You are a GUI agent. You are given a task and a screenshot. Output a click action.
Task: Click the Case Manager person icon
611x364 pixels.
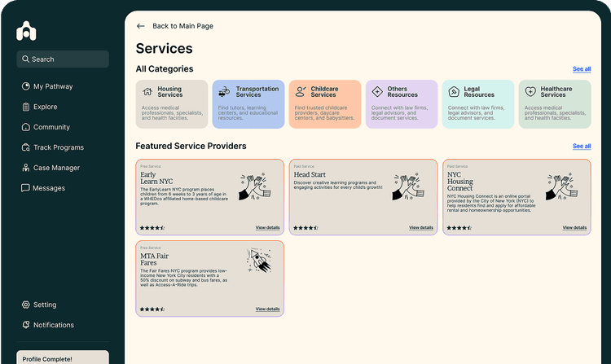(26, 168)
